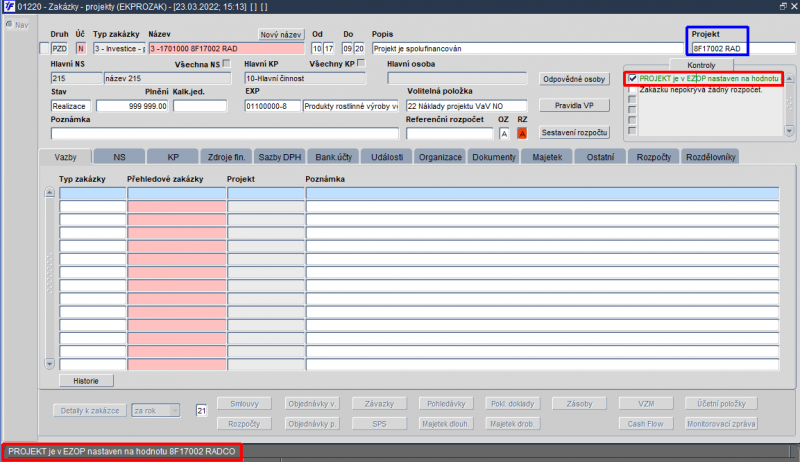
Task: Open Odpovědné osoby
Action: tap(574, 79)
